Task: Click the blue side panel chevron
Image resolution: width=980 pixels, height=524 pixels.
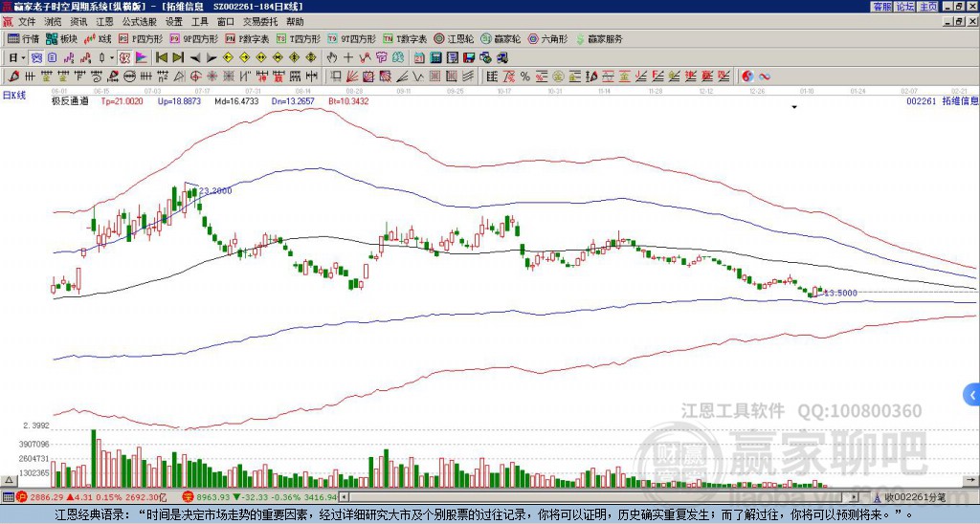Action: pyautogui.click(x=972, y=395)
